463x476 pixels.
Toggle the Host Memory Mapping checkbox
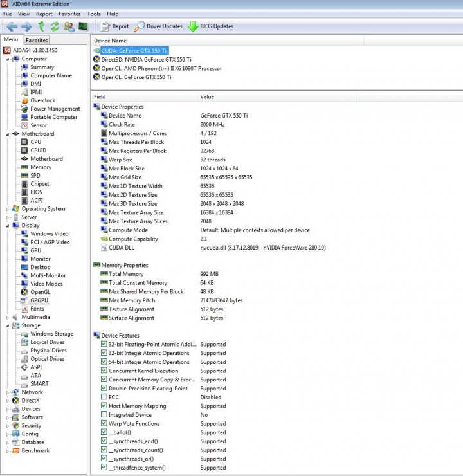pyautogui.click(x=104, y=406)
